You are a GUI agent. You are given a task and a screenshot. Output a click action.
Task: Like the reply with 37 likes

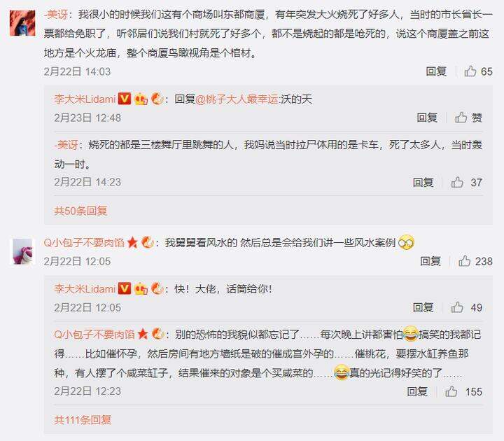pos(466,182)
